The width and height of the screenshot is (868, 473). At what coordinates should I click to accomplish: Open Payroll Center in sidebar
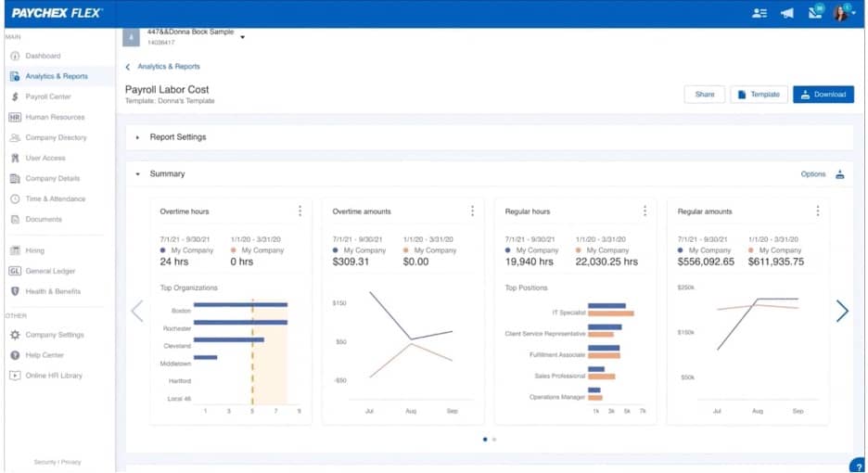click(x=47, y=96)
